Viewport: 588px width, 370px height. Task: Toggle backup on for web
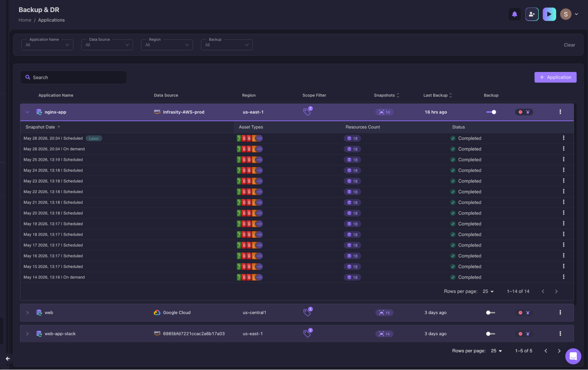click(491, 313)
